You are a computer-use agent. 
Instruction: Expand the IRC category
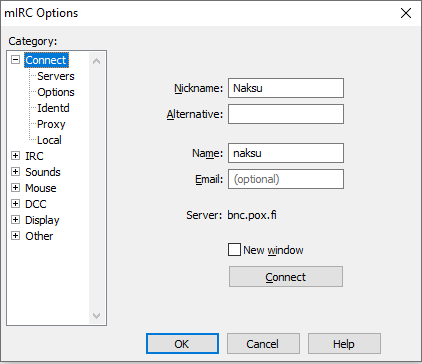(15, 156)
